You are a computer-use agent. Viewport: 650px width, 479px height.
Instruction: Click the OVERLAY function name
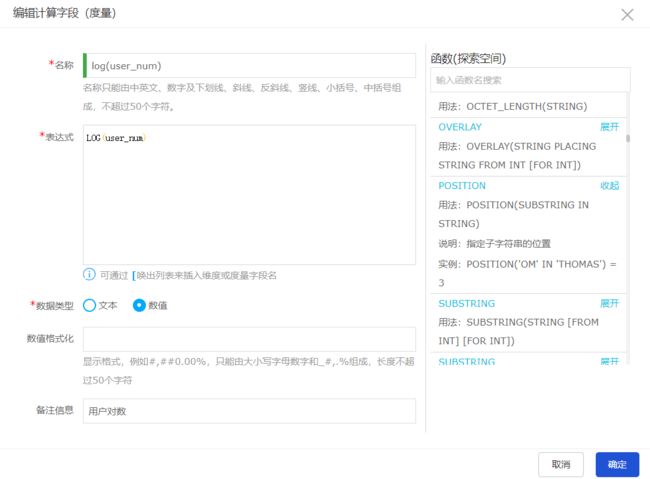[460, 127]
